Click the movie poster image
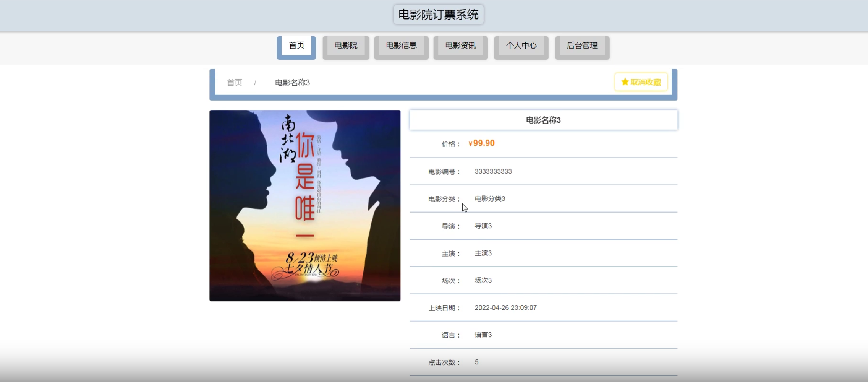 [x=305, y=206]
